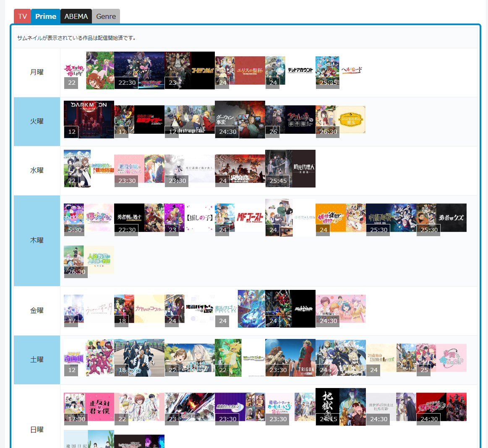Select the Sunday 22 school-uniform boys thumbnail
The height and width of the screenshot is (448, 488).
[139, 407]
